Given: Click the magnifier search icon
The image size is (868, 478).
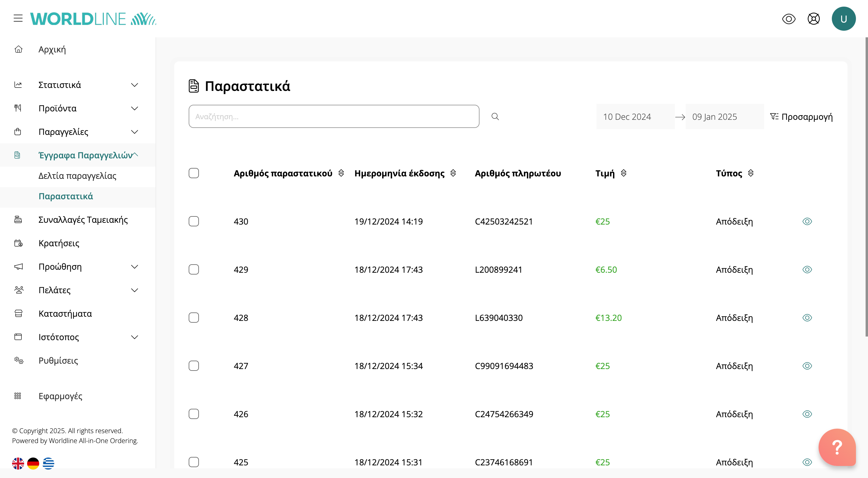Looking at the screenshot, I should pyautogui.click(x=495, y=116).
